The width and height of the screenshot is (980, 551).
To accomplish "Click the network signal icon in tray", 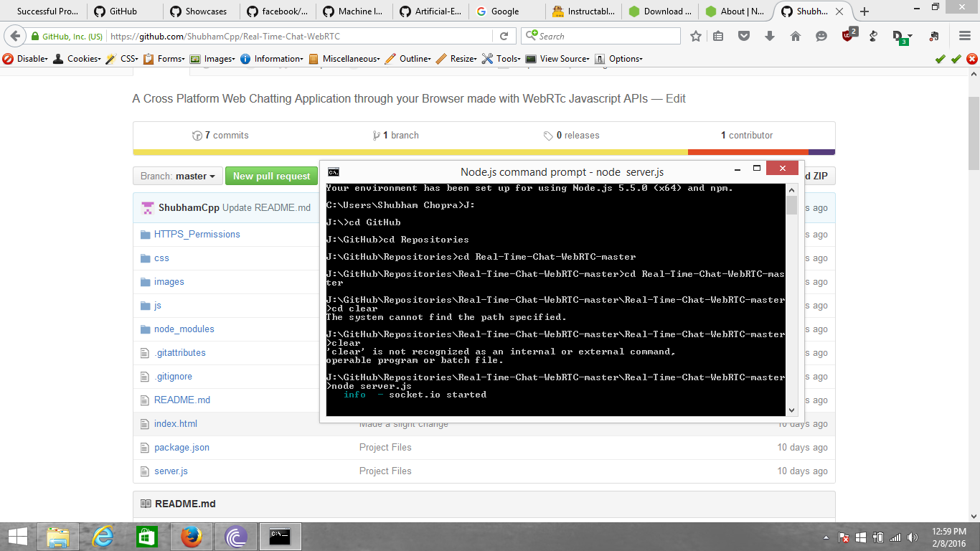I will point(895,537).
